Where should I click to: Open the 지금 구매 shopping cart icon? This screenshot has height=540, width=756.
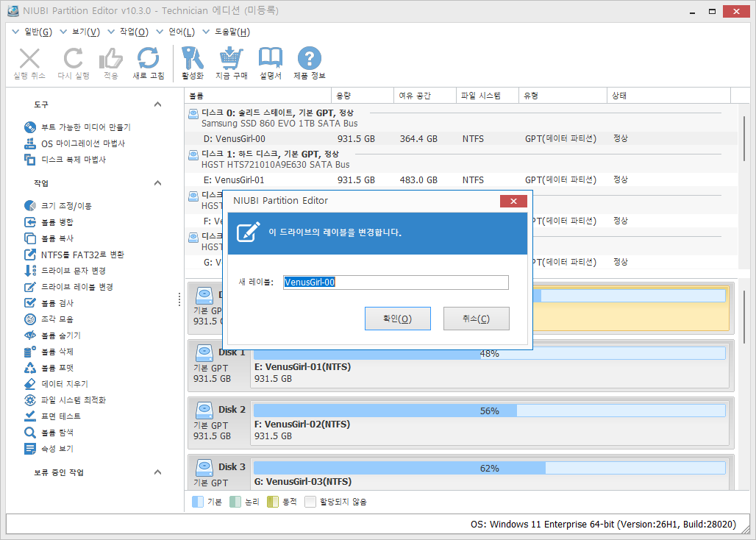[x=232, y=58]
